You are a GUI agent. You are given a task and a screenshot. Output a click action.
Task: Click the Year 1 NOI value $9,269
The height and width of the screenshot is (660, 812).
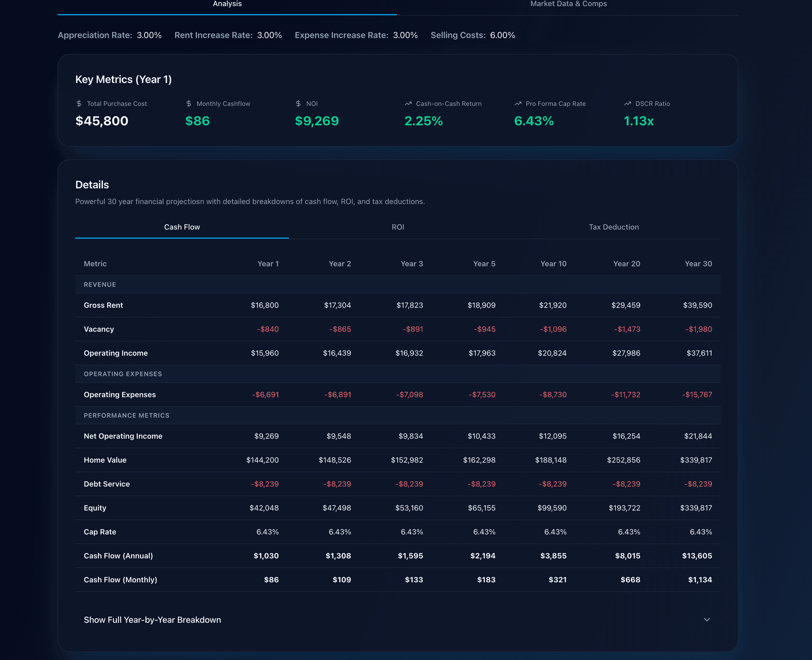(x=316, y=121)
